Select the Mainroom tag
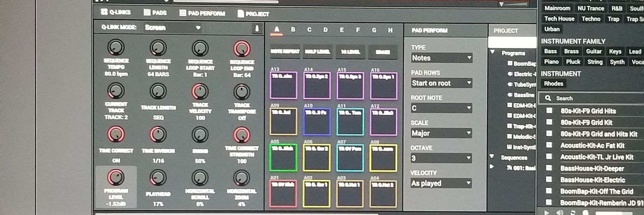This screenshot has height=215, width=644. pos(557,9)
